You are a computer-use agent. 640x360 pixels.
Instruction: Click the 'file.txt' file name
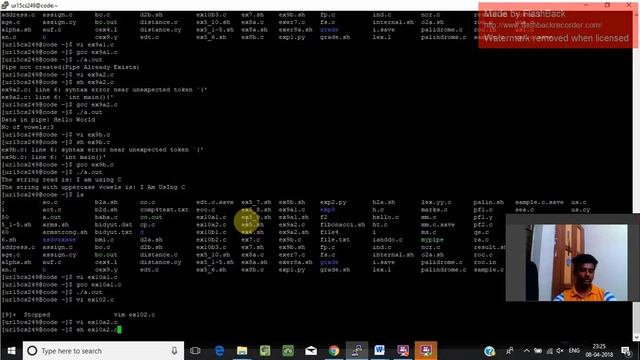coord(335,240)
